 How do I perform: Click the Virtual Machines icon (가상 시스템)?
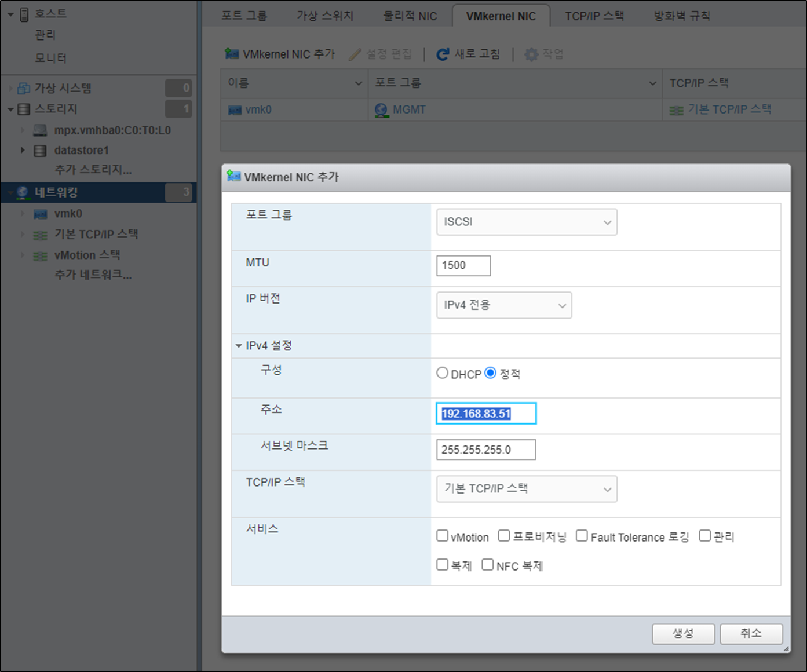tap(24, 88)
